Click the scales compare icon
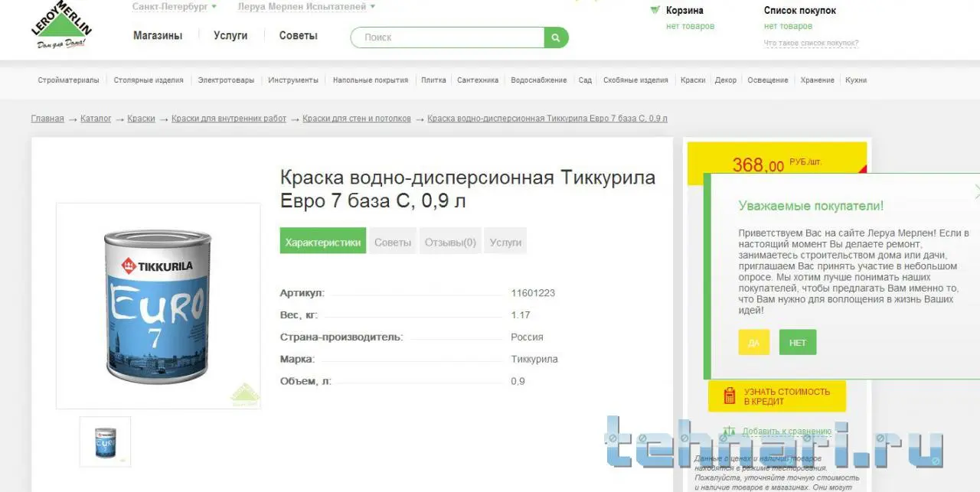 (730, 432)
